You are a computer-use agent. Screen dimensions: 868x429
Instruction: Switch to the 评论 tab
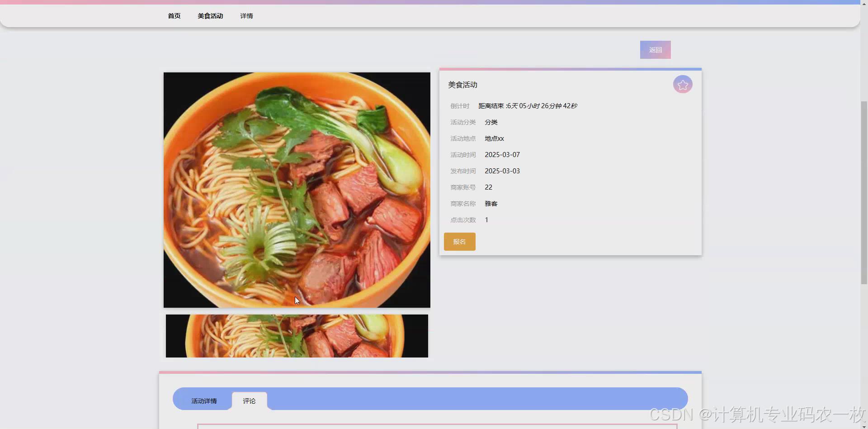tap(249, 401)
